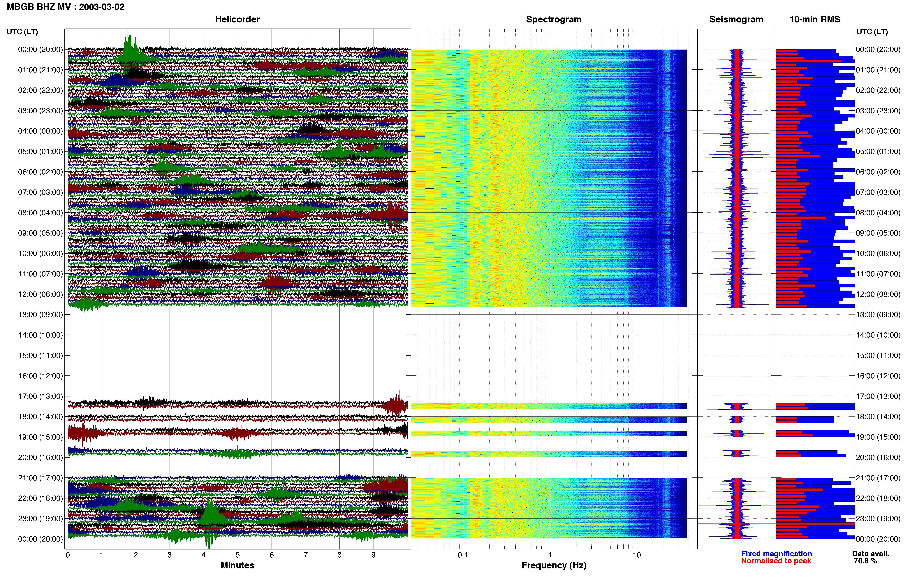Click '13:00 (09:00)' on the Helicorder time axis
The image size is (924, 578).
41,315
